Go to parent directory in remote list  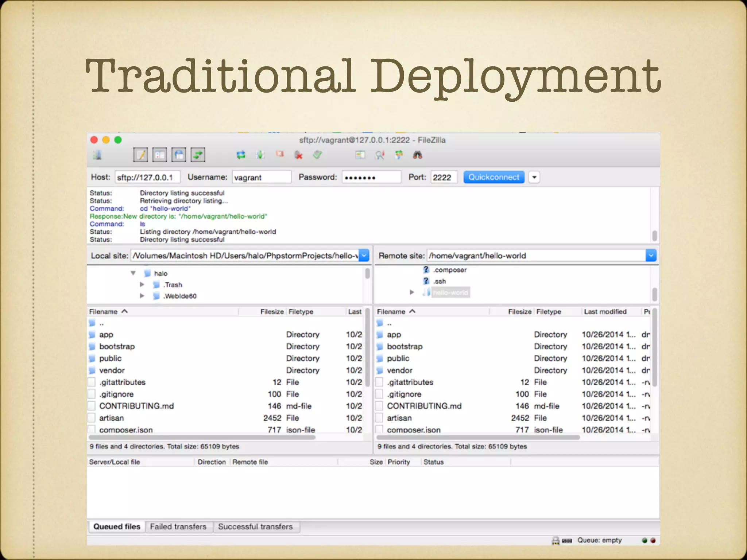[x=513, y=323]
